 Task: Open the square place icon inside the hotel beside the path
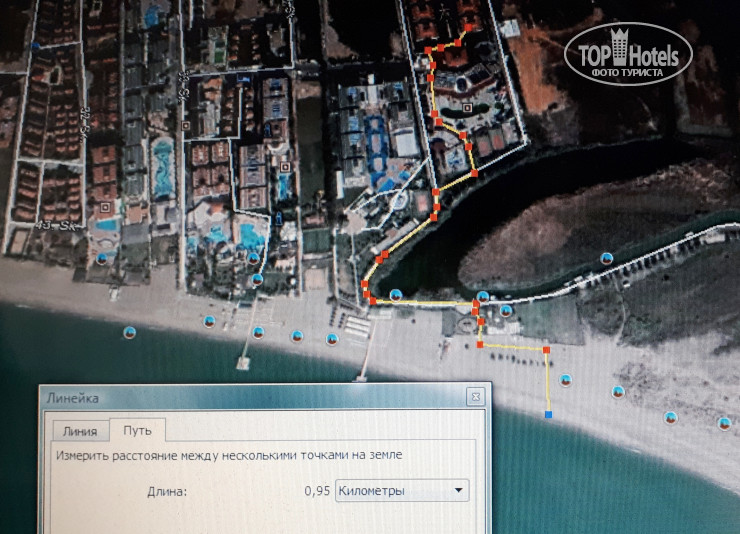click(x=467, y=108)
